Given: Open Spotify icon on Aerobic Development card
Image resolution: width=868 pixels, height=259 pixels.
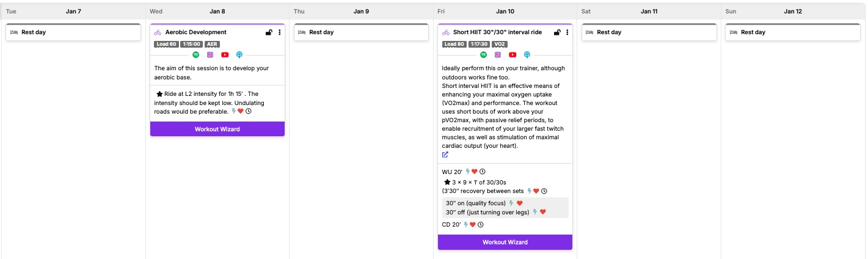Looking at the screenshot, I should [195, 55].
